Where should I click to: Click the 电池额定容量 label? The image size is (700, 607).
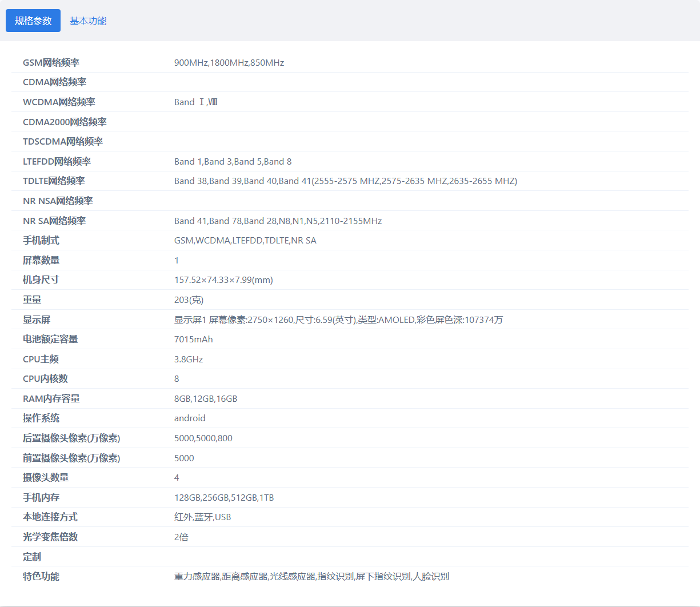click(50, 339)
